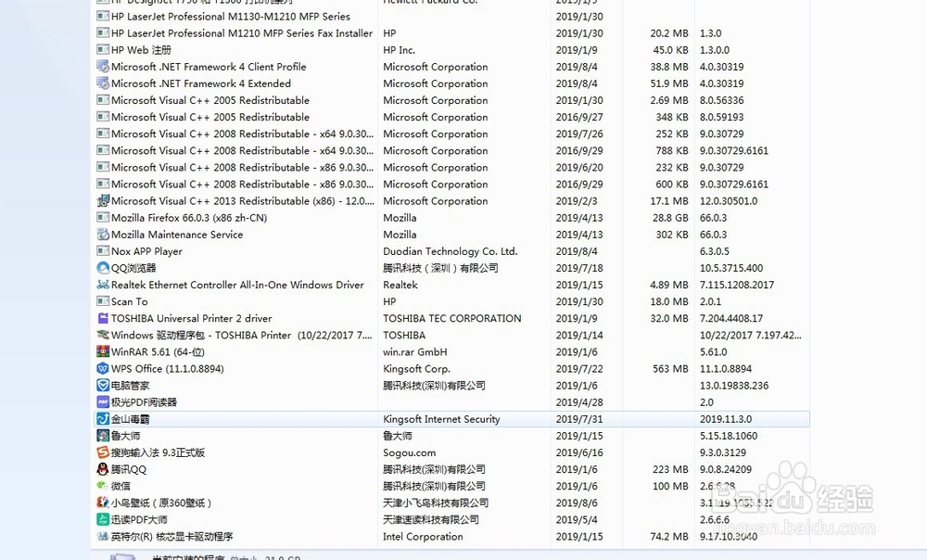Click publisher 'TOSHIBA TEC CORPORATION'
927x560 pixels.
coord(452,318)
